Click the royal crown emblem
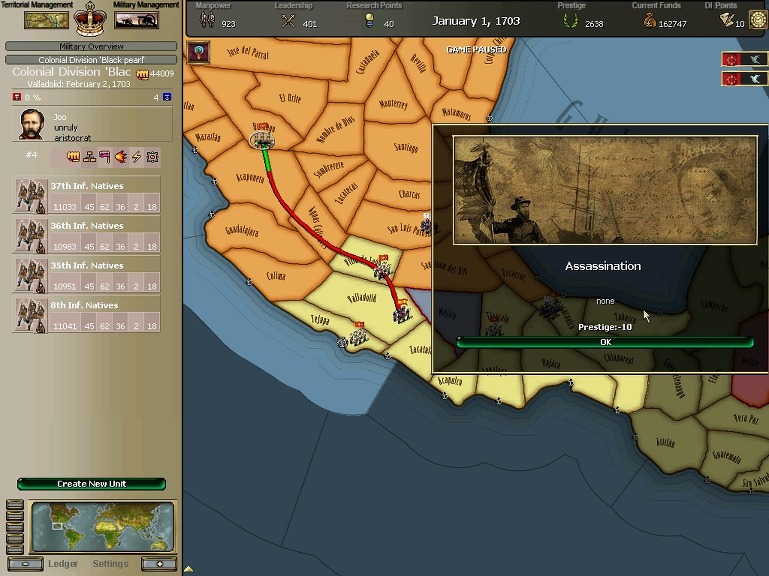This screenshot has width=769, height=576. point(91,17)
